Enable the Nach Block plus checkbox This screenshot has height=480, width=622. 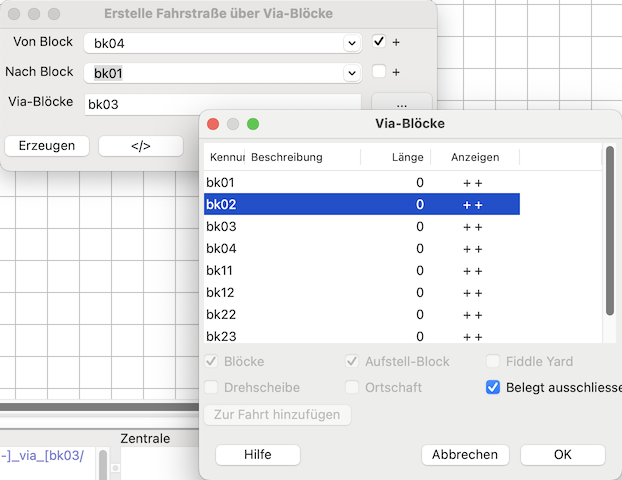click(x=379, y=72)
